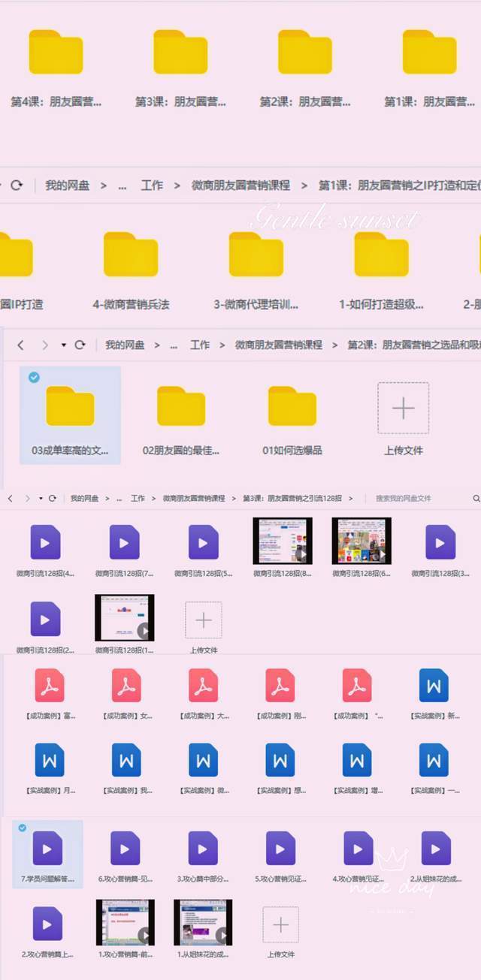The height and width of the screenshot is (980, 481).
Task: Open thumbnail of 微商引流128招(6
Action: click(362, 541)
